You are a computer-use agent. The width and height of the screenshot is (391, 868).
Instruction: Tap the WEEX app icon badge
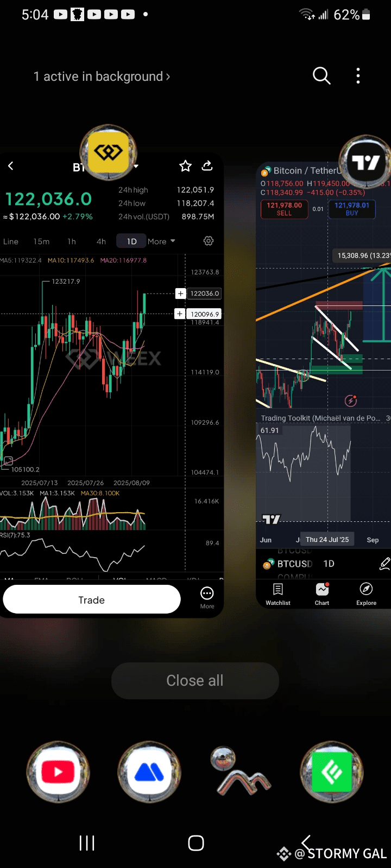tap(109, 152)
